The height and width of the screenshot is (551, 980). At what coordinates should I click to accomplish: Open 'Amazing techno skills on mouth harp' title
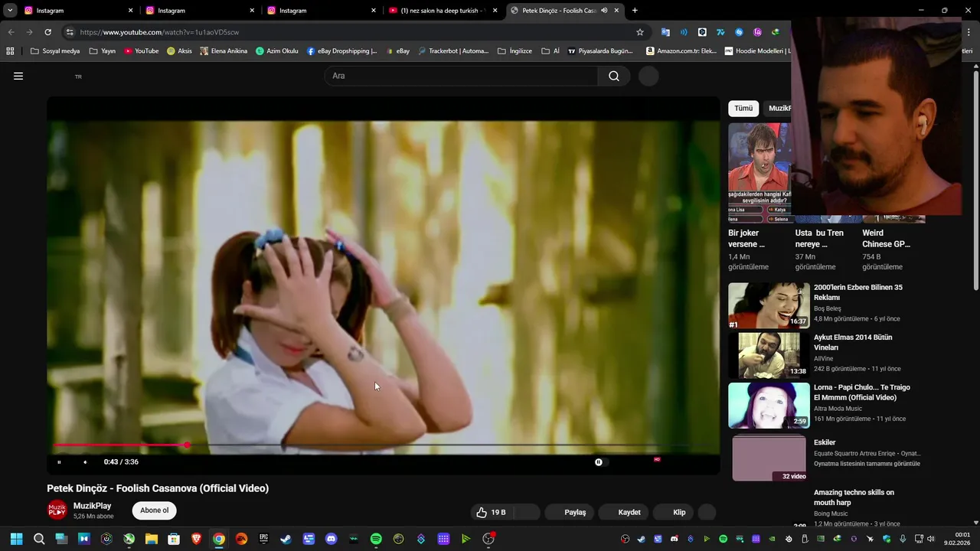[854, 497]
